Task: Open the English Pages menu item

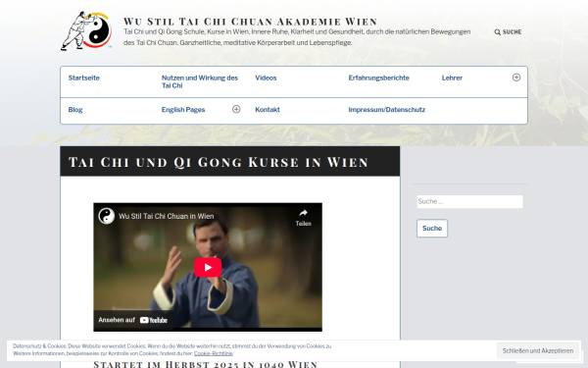Action: pos(183,110)
